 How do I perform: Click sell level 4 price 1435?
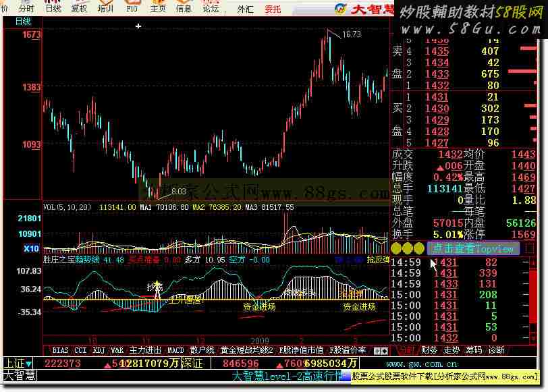coord(437,51)
